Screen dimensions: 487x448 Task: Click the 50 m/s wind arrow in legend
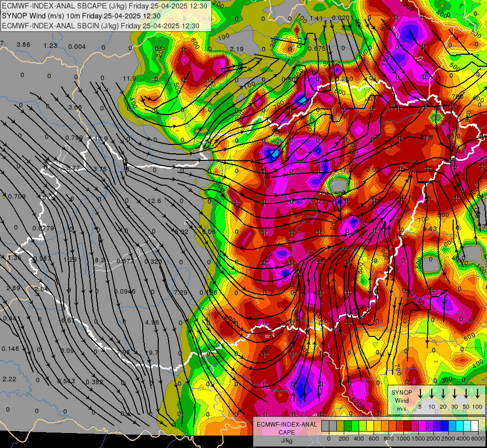point(466,393)
